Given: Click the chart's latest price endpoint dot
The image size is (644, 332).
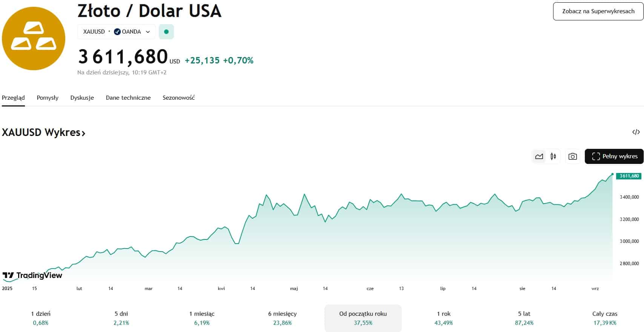Looking at the screenshot, I should [x=612, y=174].
